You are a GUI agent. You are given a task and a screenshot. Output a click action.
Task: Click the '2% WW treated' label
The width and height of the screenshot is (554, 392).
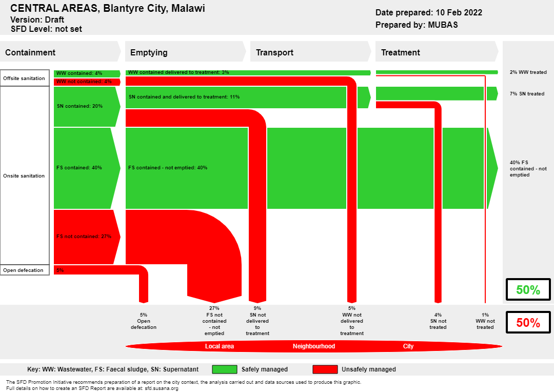coord(528,72)
